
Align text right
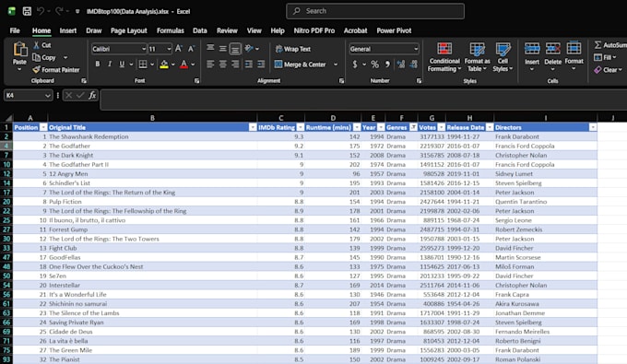(235, 64)
